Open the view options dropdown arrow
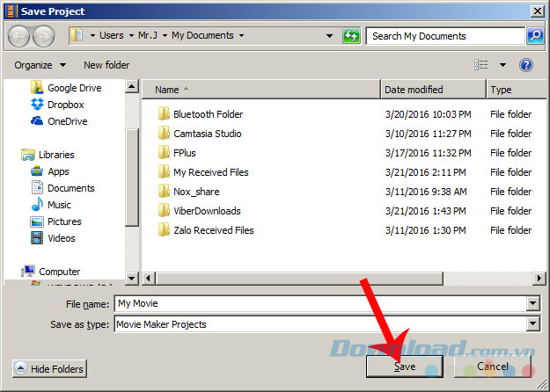550x392 pixels. tap(502, 65)
